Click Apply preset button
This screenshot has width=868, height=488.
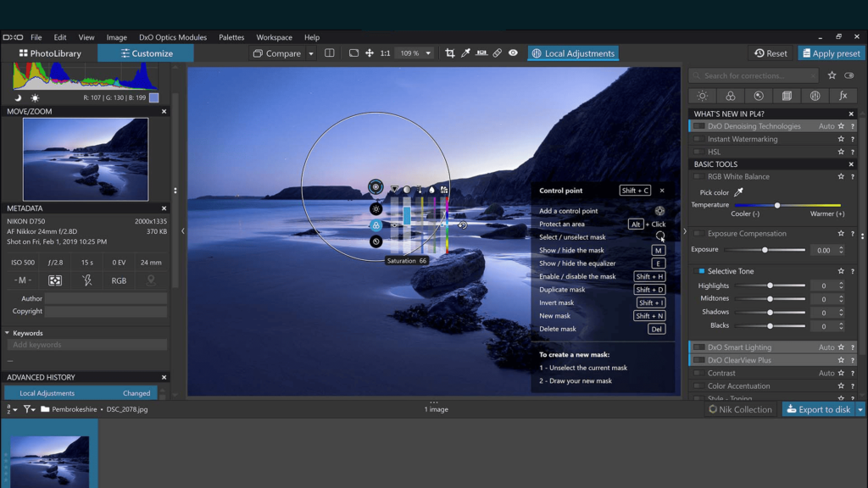click(x=831, y=53)
